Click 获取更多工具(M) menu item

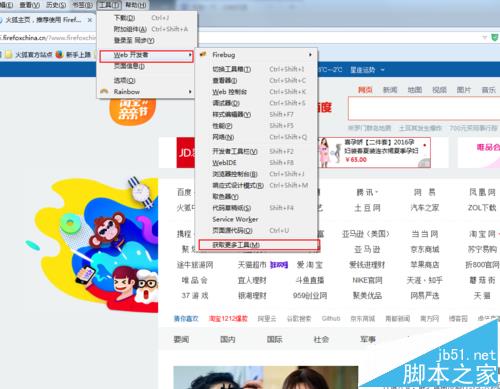[259, 245]
